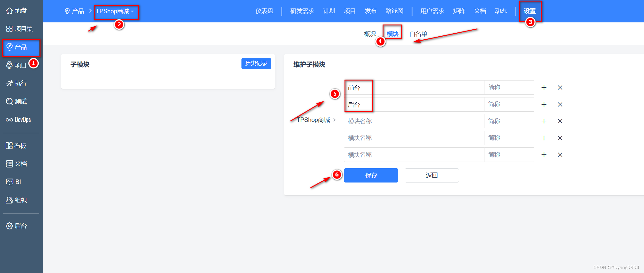Remove the 前台 module row
This screenshot has height=273, width=644.
click(x=560, y=87)
